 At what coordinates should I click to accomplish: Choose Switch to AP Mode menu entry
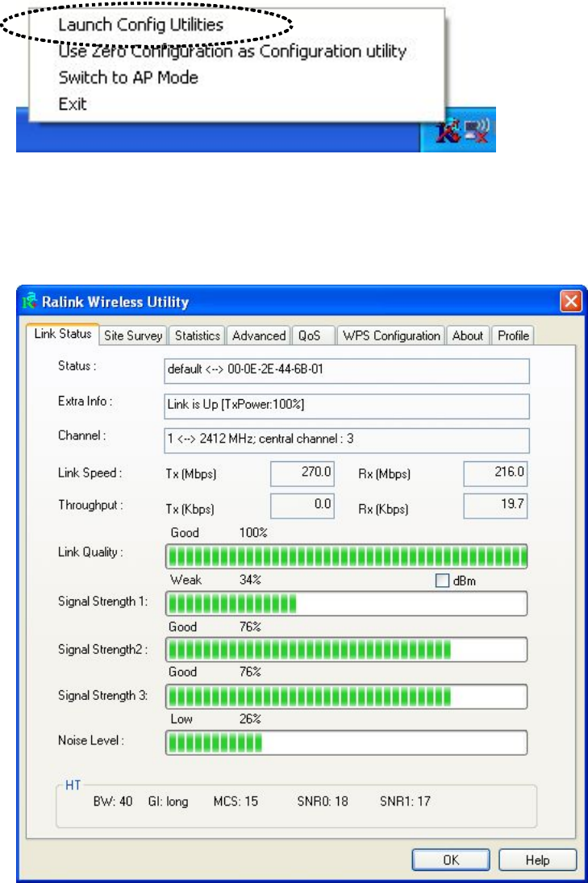(x=128, y=77)
